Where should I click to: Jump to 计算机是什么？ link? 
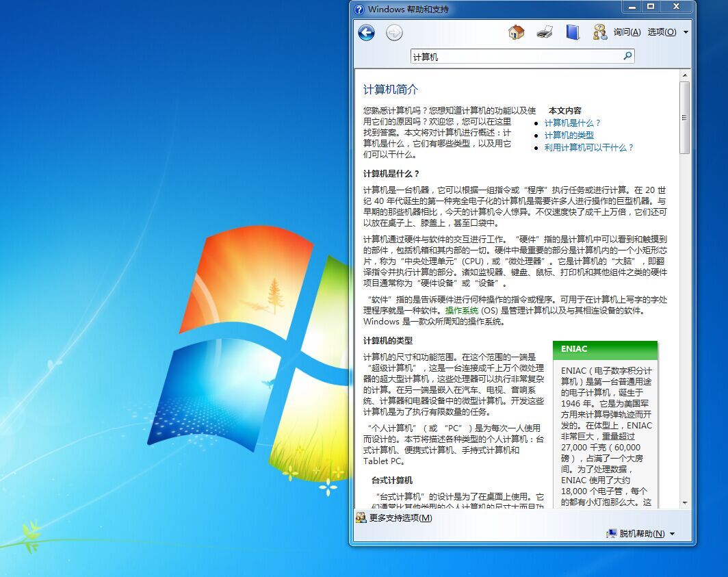coord(573,123)
